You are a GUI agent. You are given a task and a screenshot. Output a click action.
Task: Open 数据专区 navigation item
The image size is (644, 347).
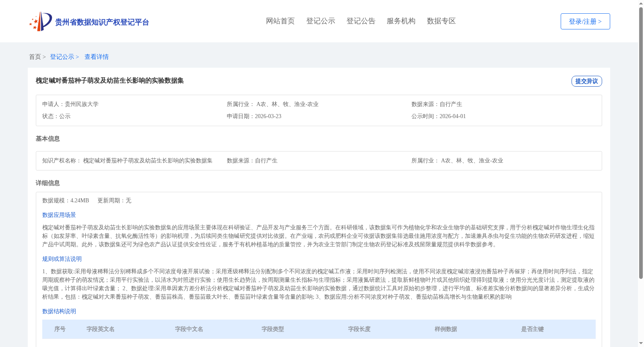click(x=442, y=21)
